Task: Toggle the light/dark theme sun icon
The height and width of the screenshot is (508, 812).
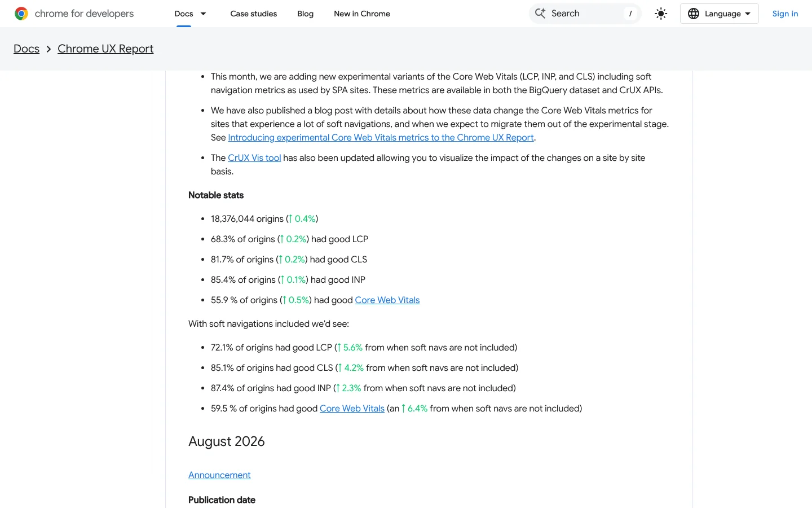Action: pyautogui.click(x=661, y=14)
